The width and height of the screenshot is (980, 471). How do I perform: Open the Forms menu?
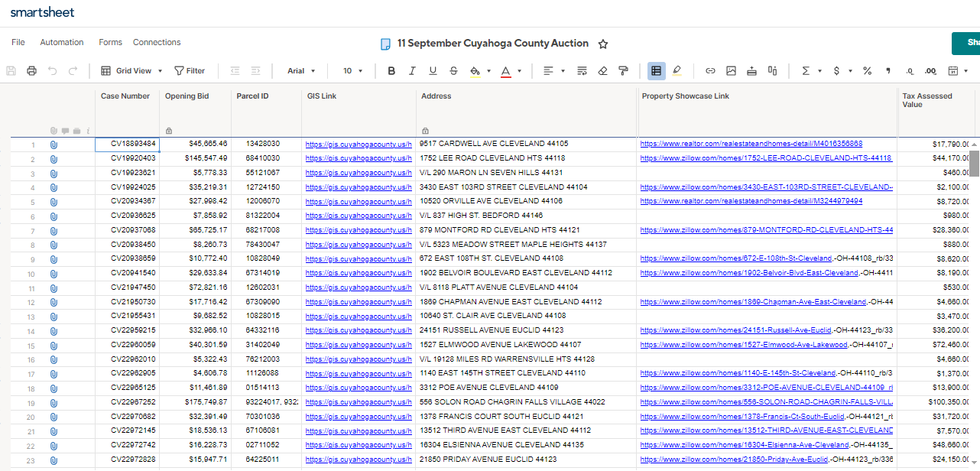110,43
